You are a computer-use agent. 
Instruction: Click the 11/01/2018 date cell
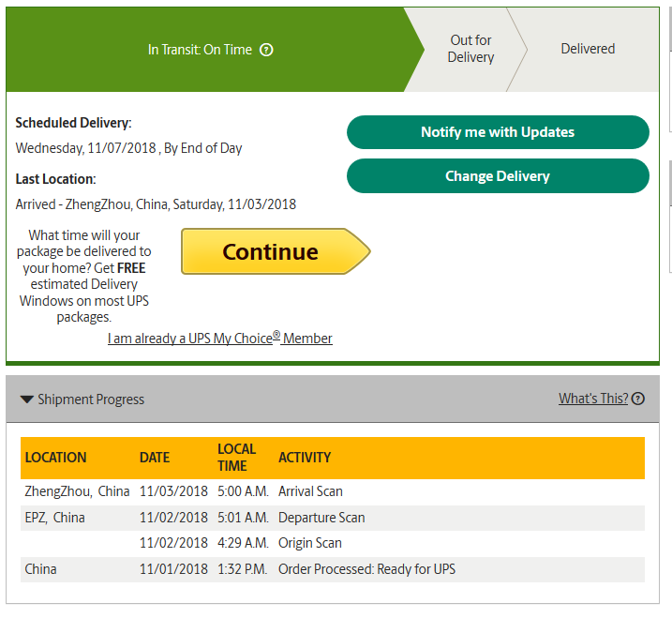(x=173, y=569)
